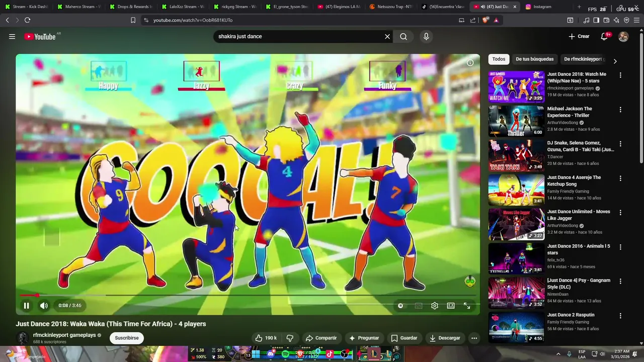Mute the video via the speaker icon
The width and height of the screenshot is (644, 362).
(x=44, y=305)
